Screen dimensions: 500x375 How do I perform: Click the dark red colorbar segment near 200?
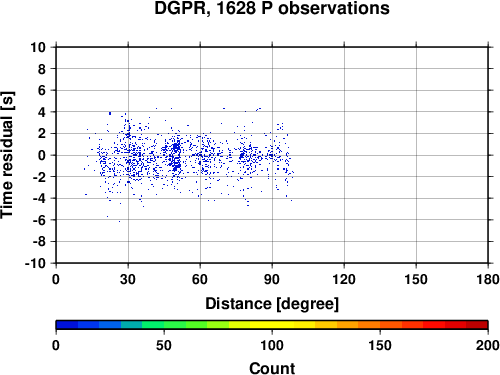point(477,325)
